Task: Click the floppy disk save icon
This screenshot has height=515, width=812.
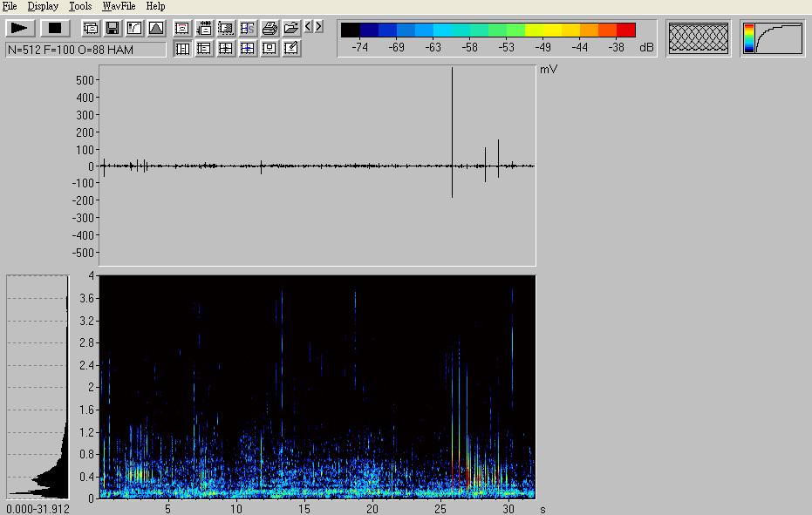Action: point(113,28)
